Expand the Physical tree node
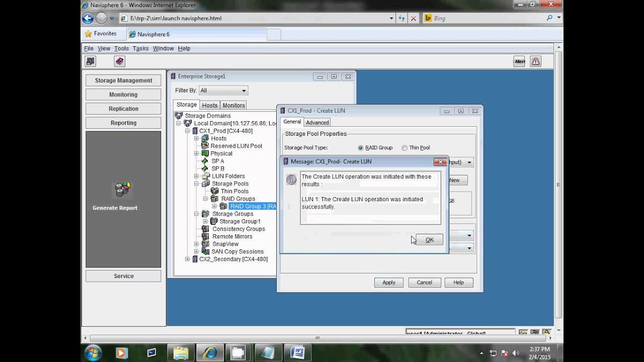The image size is (644, 362). [196, 153]
